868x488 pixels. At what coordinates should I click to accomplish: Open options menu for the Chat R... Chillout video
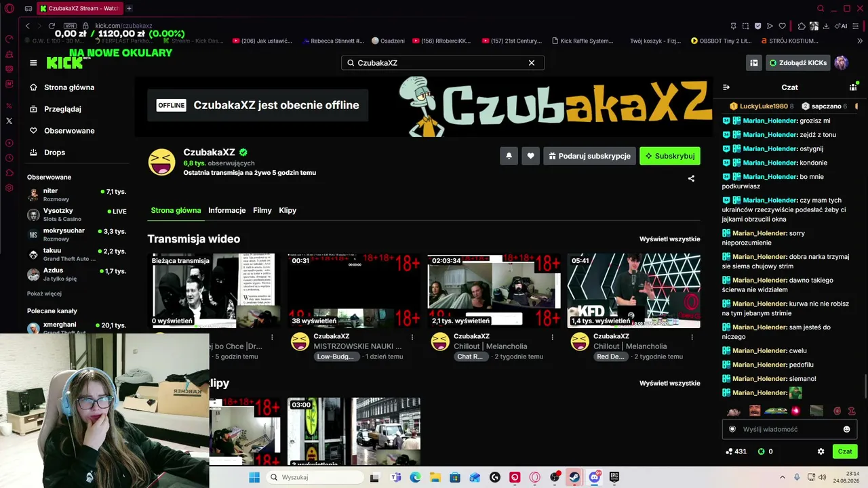pos(552,337)
